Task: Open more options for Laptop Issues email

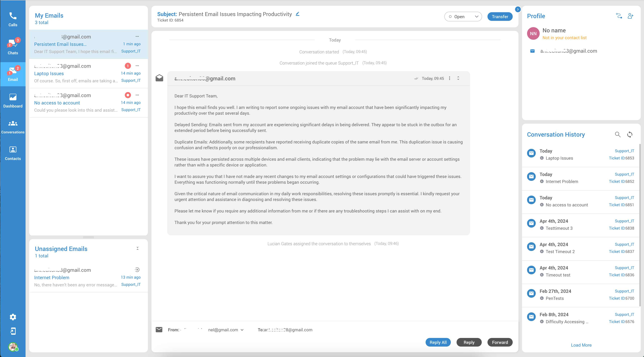Action: point(137,66)
